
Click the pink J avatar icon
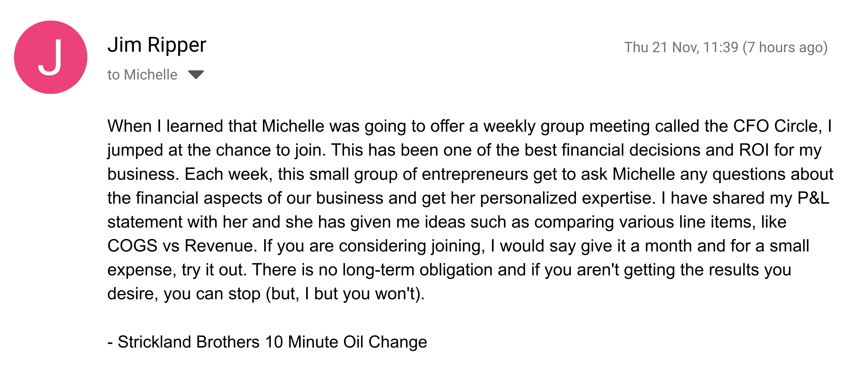point(51,57)
